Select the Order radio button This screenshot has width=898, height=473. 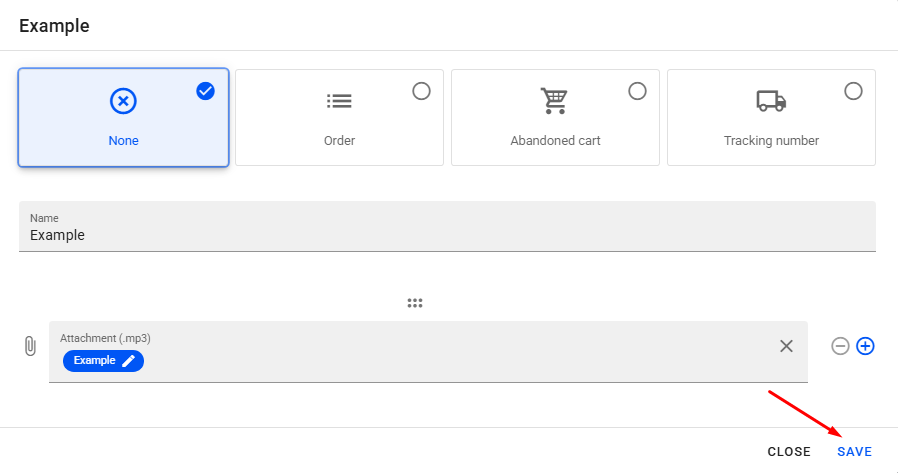[421, 91]
